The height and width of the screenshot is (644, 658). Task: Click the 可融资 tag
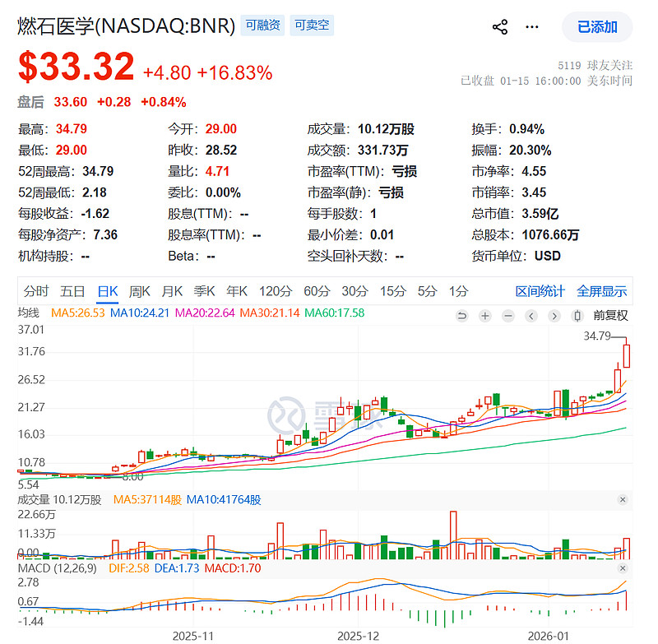(x=262, y=25)
